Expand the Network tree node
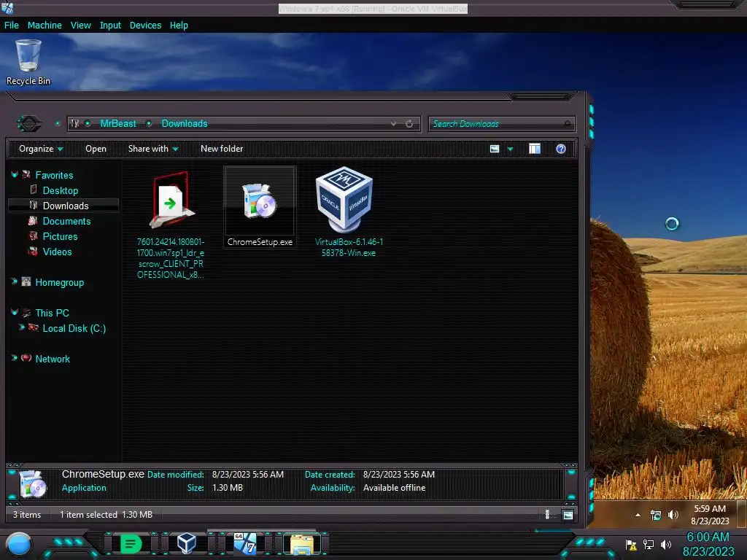 pos(15,357)
